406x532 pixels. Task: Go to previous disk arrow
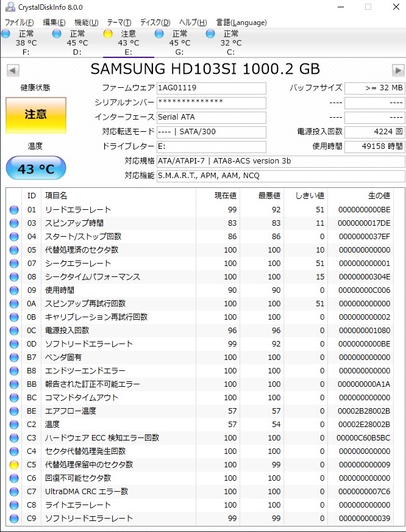[x=13, y=70]
